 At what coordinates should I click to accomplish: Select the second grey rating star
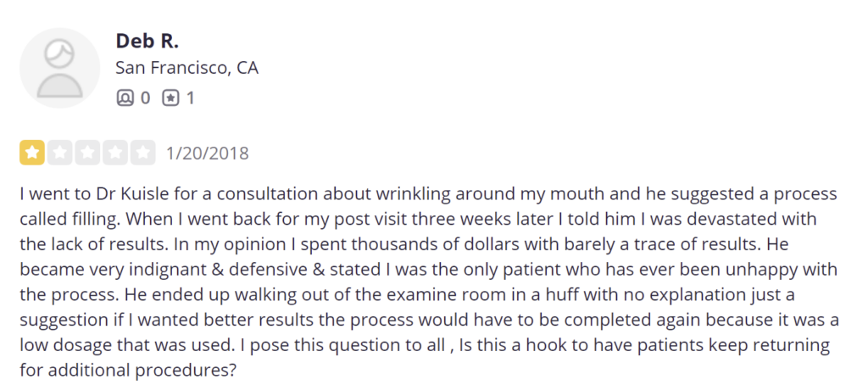point(60,153)
